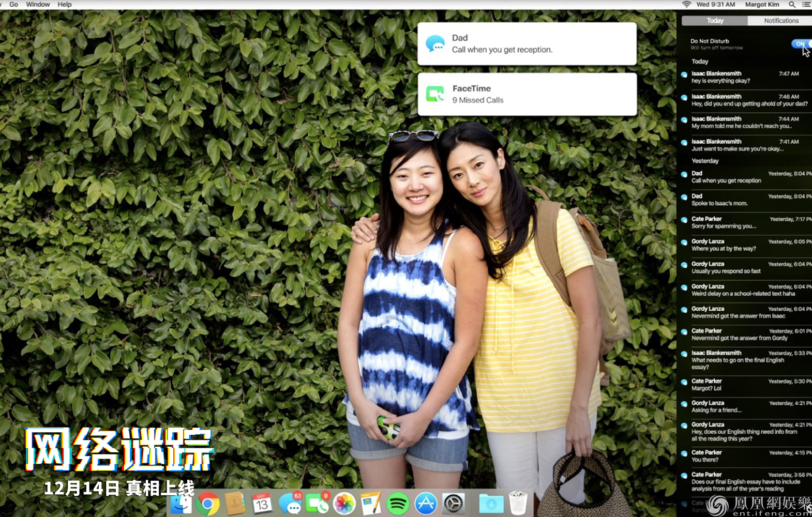Viewport: 812px width, 517px height.
Task: Open the Window menu
Action: [x=38, y=5]
